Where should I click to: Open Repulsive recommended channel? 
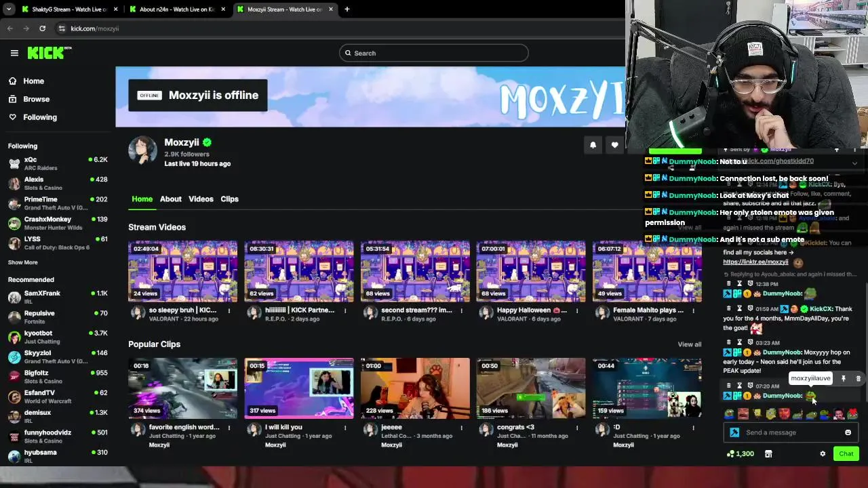point(58,317)
